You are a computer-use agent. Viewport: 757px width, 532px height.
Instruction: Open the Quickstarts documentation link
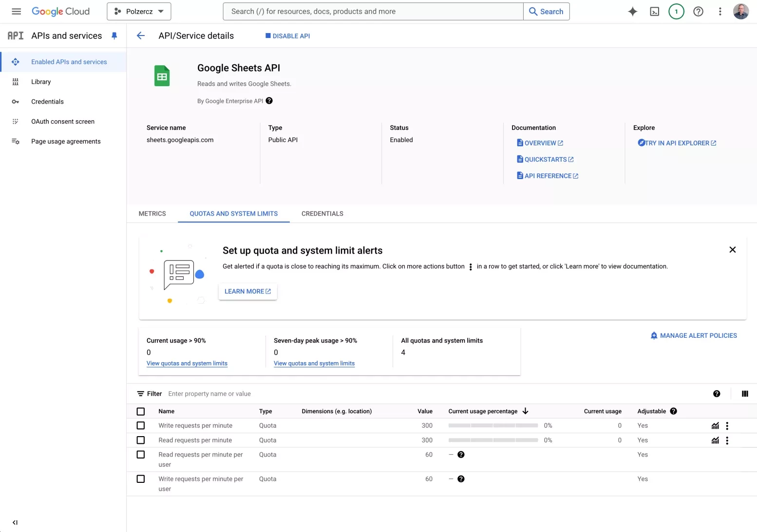coord(545,159)
